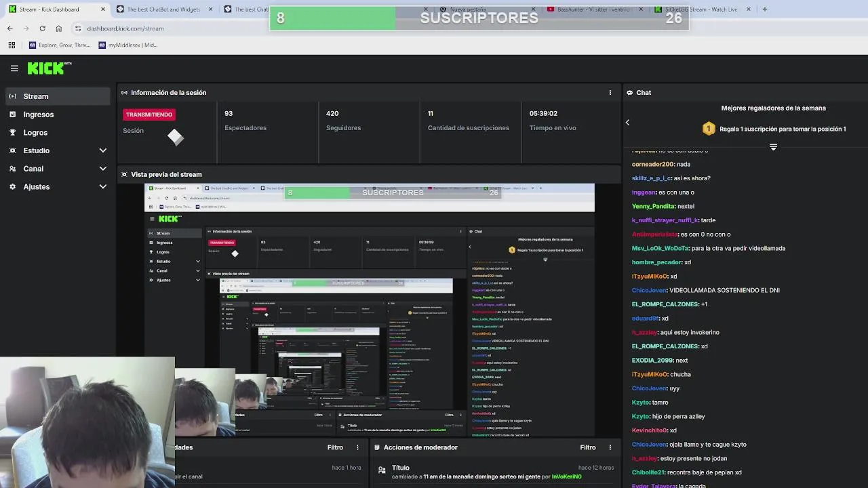View site information icon in address bar
868x488 pixels.
click(78, 28)
